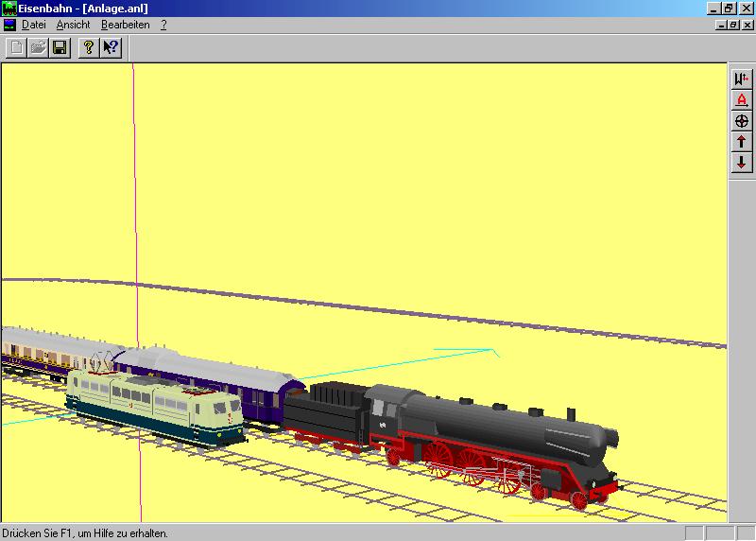Open the ? help menu

(x=163, y=25)
